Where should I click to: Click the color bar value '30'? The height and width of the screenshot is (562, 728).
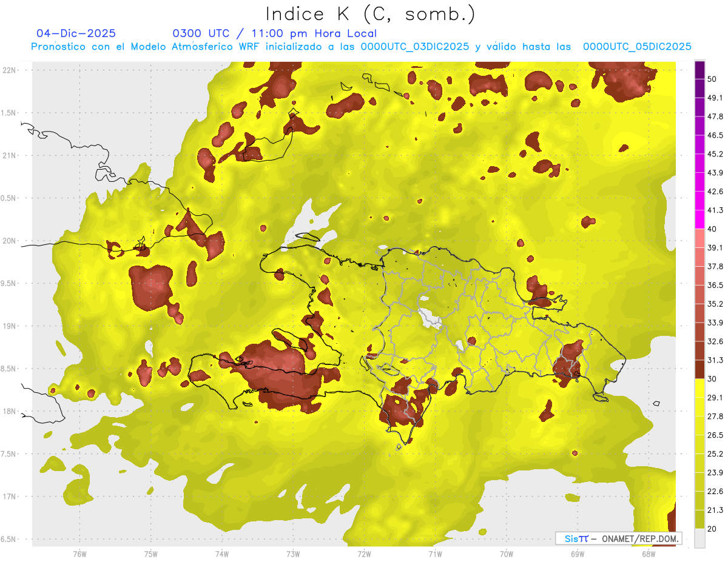[712, 379]
